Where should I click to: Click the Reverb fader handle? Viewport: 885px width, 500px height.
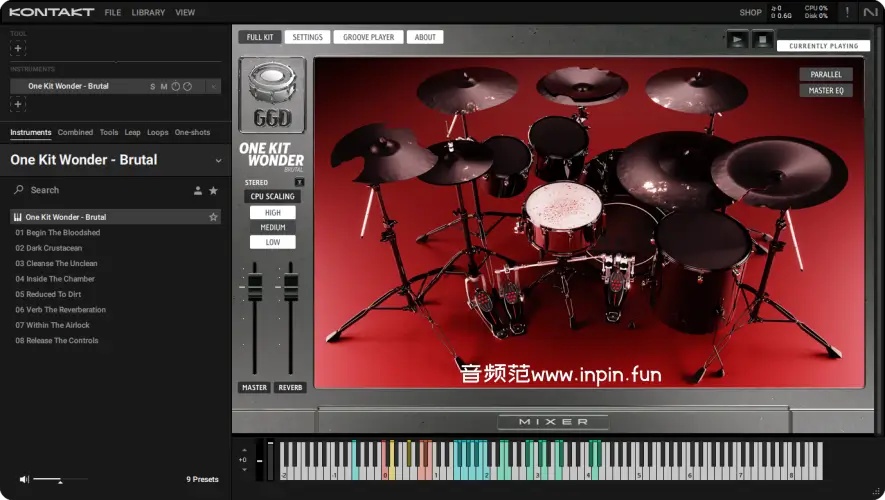coord(291,287)
